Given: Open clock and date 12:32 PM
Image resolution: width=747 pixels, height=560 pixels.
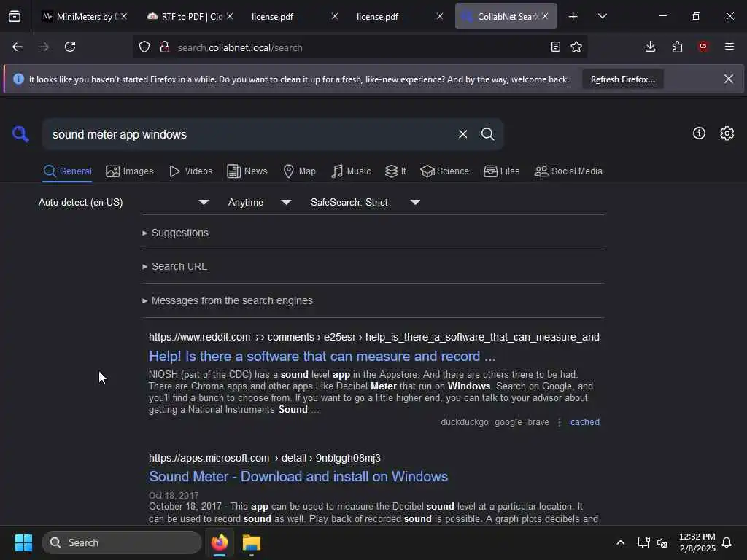Looking at the screenshot, I should [697, 542].
